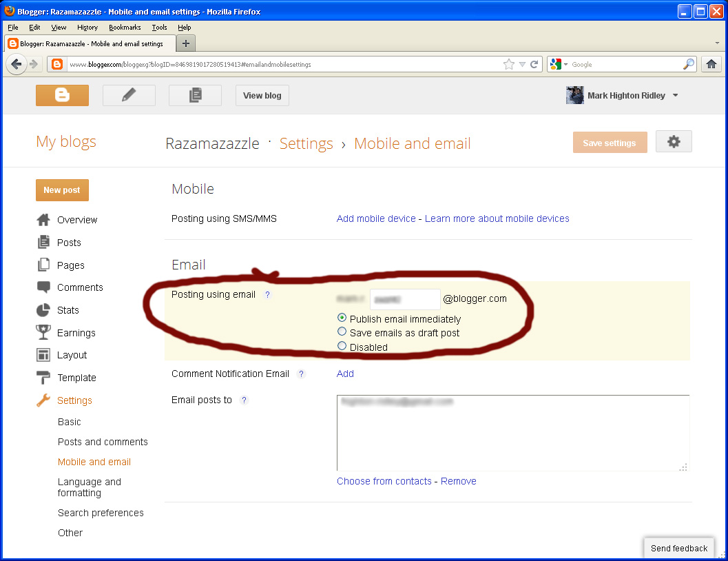The image size is (728, 561).
Task: Open the address bar history dropdown arrow
Action: (x=522, y=65)
